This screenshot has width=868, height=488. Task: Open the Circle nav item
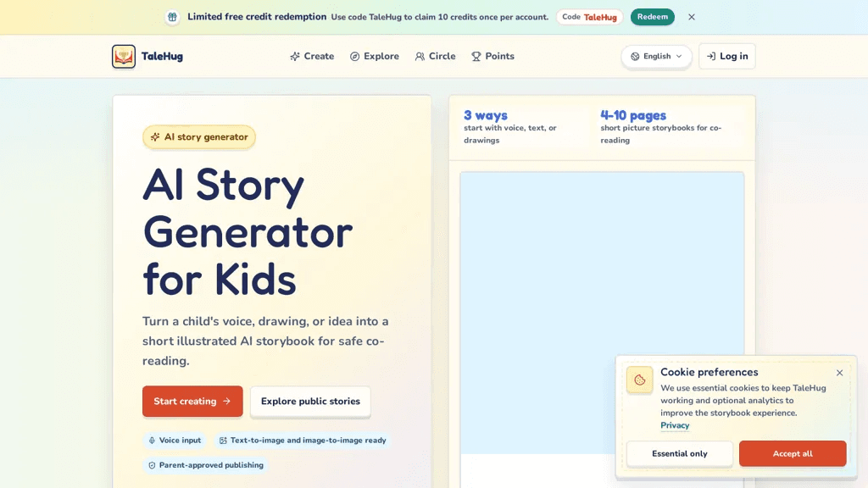[x=435, y=57]
